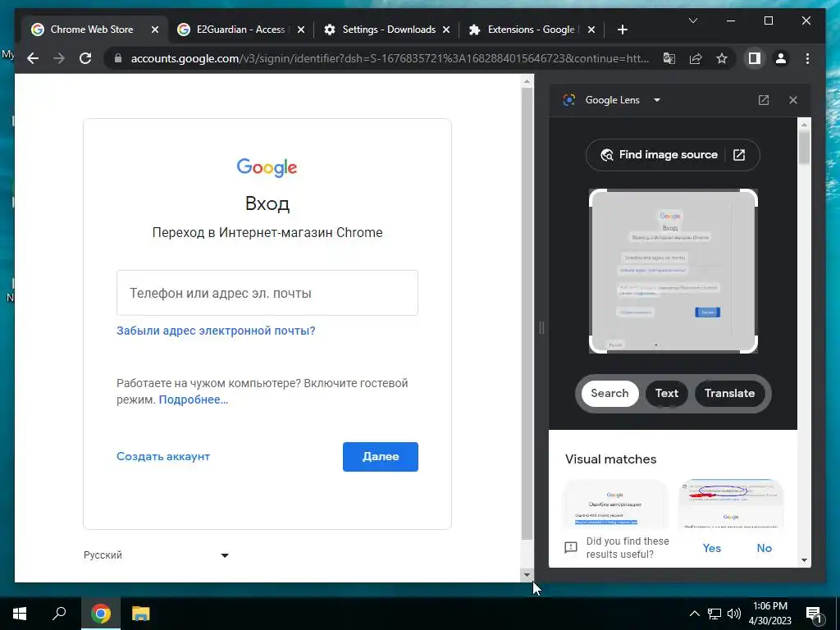Click the address bar URL
The width and height of the screenshot is (840, 630).
click(x=390, y=58)
